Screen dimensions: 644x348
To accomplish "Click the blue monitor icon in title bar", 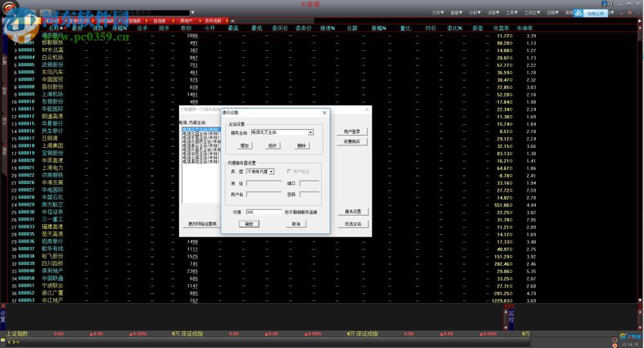I will (x=604, y=4).
